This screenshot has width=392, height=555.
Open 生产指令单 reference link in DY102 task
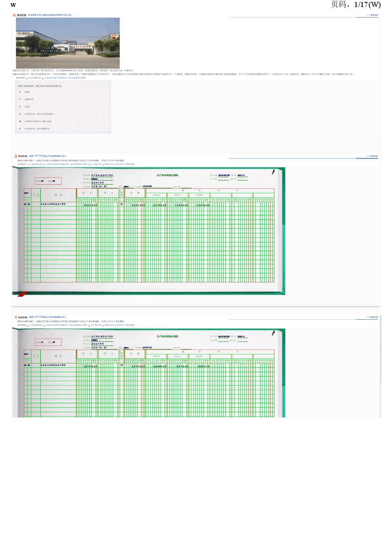click(x=96, y=325)
